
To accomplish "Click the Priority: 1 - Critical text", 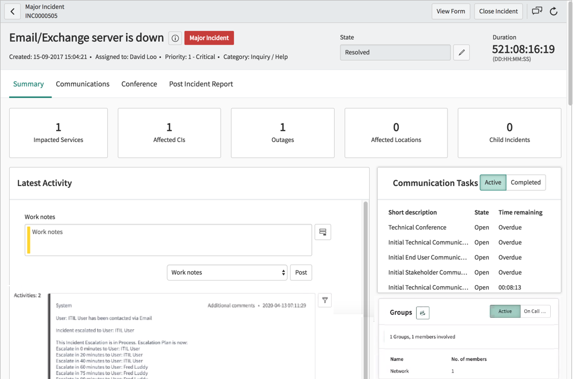I will [x=190, y=57].
